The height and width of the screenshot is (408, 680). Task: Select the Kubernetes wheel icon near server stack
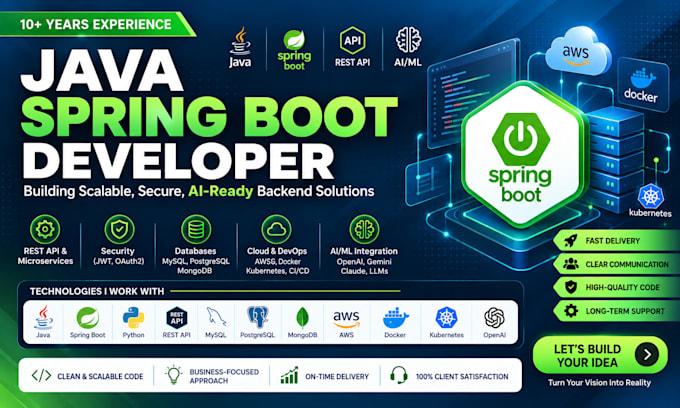[651, 196]
